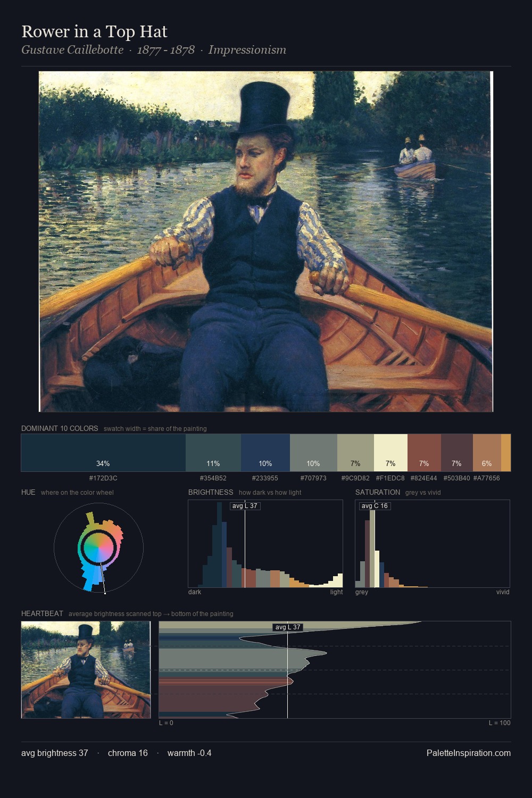Click the 'HEARTBEAT' section heading
Screen dimensions: 532x798
point(42,613)
